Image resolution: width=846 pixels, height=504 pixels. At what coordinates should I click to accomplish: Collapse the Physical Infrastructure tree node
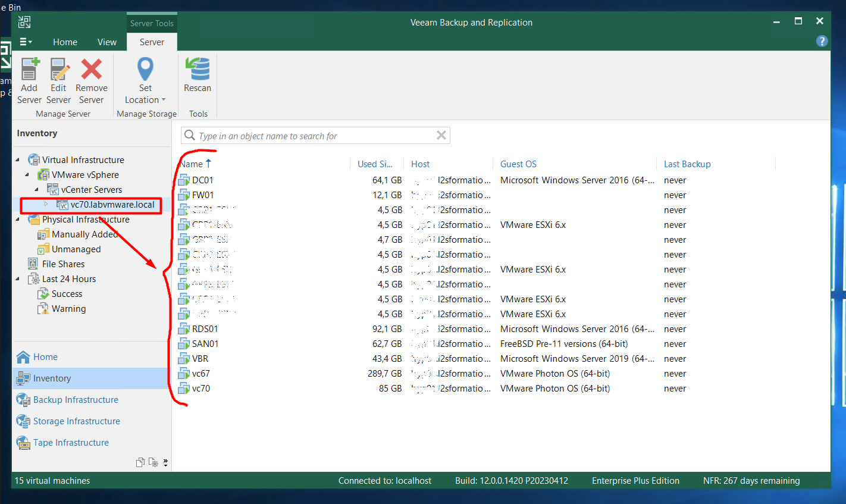17,219
